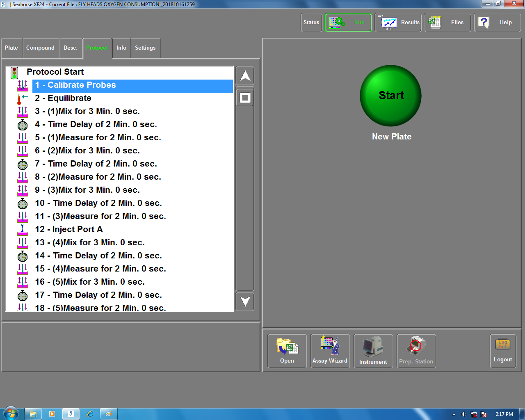Switch to the Plate tab
The image size is (525, 420).
pos(11,48)
